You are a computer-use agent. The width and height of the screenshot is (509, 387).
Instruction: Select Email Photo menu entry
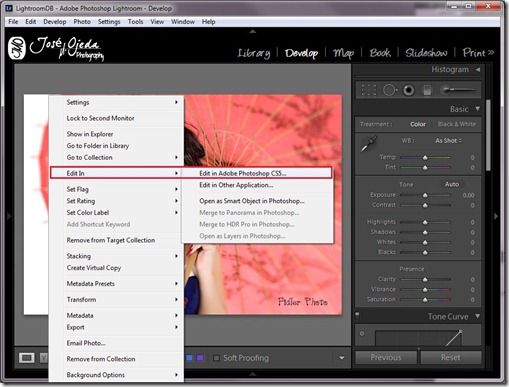pyautogui.click(x=116, y=343)
